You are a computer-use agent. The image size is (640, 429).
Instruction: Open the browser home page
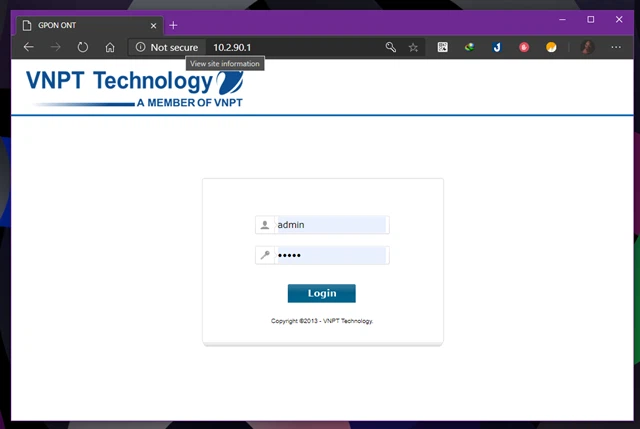tap(110, 47)
